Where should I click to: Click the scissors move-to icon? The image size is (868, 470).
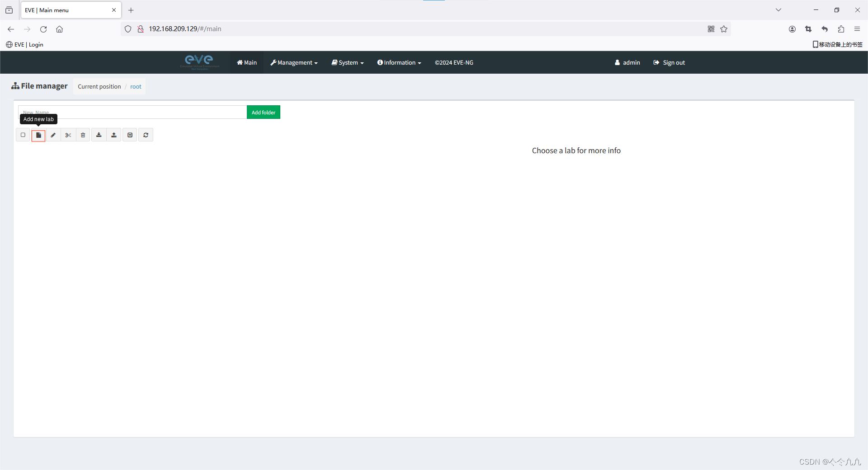point(68,135)
